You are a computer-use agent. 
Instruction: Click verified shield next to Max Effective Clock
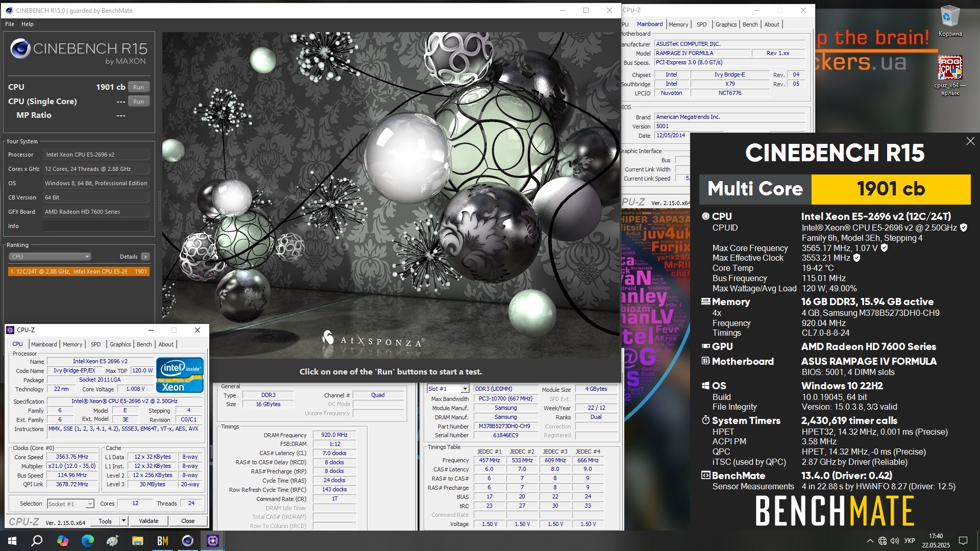pyautogui.click(x=856, y=258)
